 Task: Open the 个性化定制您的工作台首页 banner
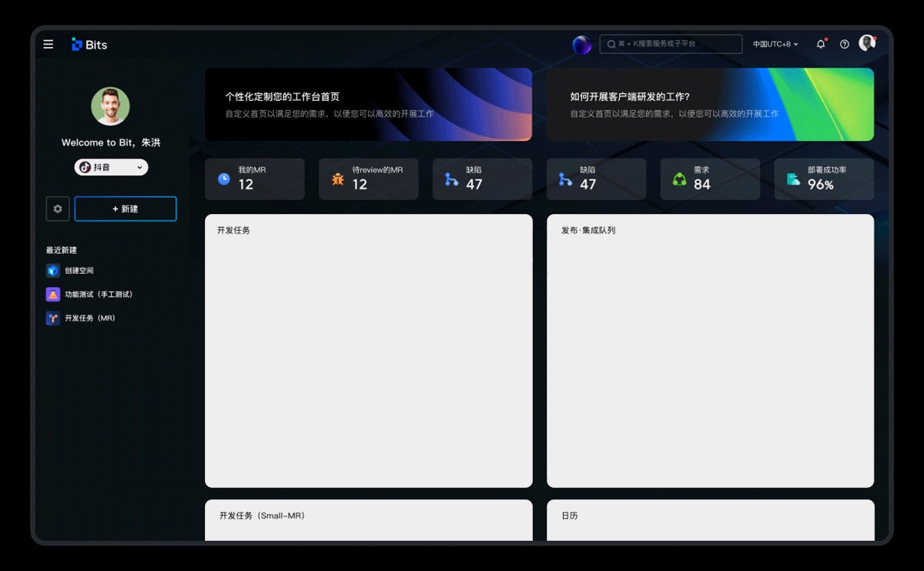[368, 105]
